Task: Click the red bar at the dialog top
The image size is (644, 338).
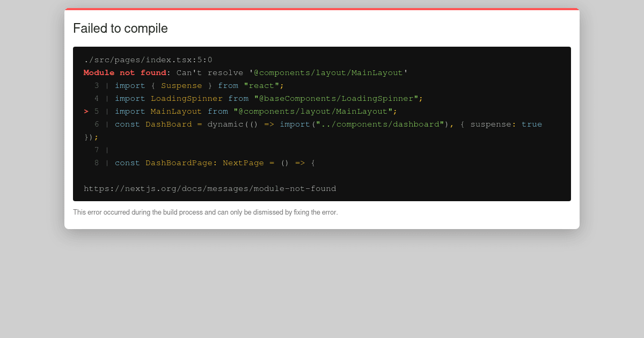Action: (321, 9)
